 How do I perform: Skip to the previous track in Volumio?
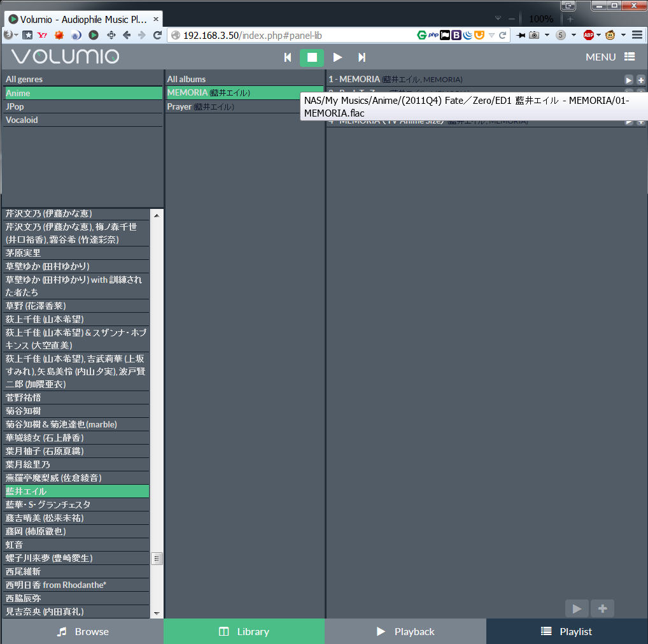point(288,57)
